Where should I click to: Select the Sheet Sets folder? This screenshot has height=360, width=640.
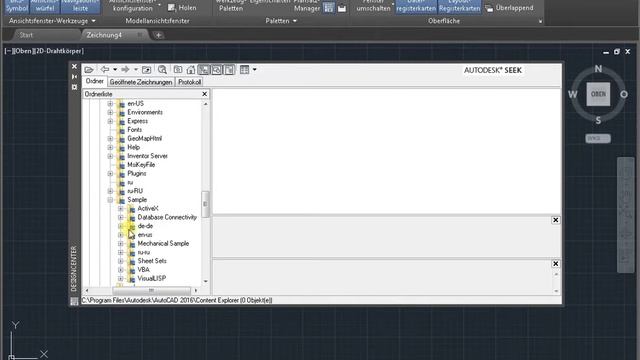click(x=152, y=261)
